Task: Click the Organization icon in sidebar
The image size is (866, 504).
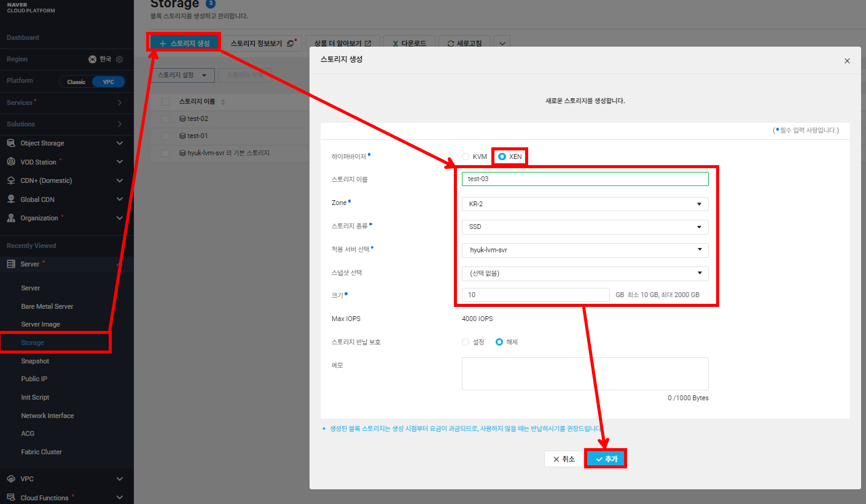Action: pyautogui.click(x=11, y=218)
